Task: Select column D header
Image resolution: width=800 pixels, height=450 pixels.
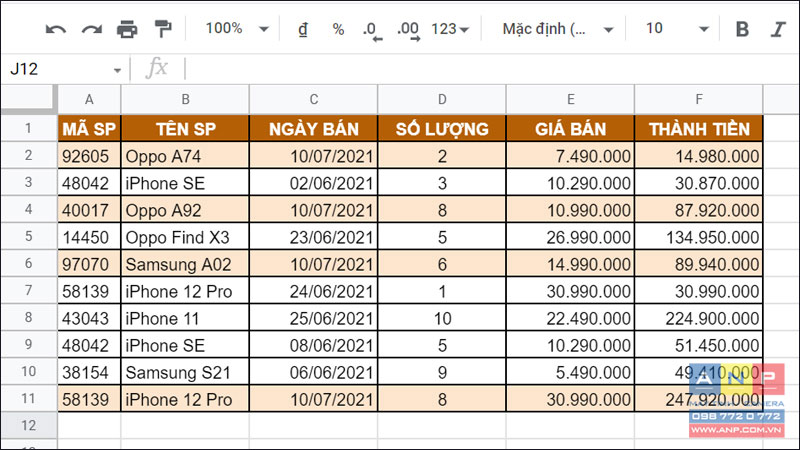Action: [x=442, y=99]
